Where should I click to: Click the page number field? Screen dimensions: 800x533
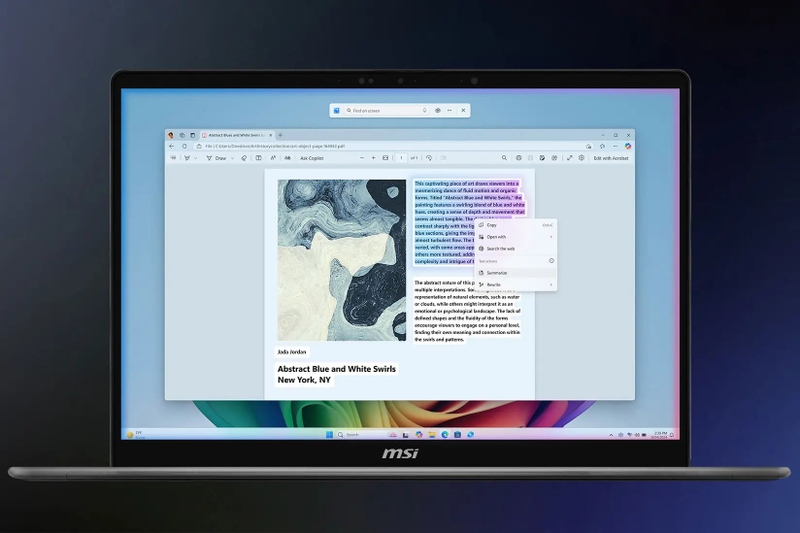tap(401, 158)
